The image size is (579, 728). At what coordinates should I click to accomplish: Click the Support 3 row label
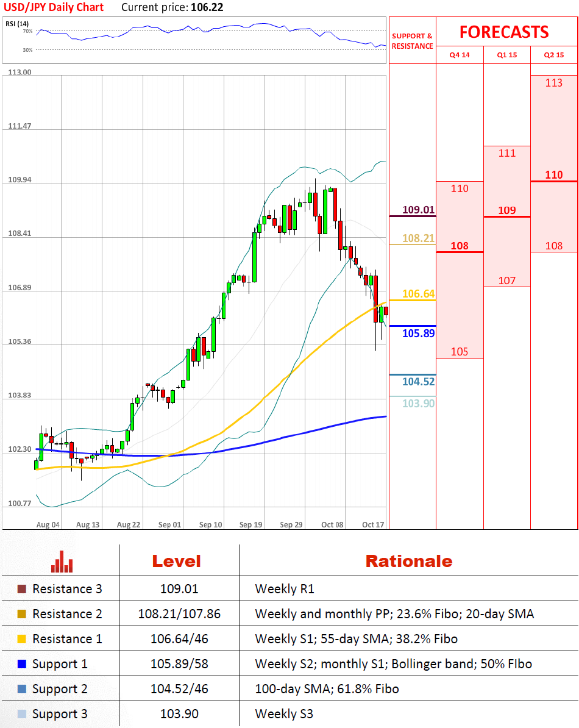(60, 714)
